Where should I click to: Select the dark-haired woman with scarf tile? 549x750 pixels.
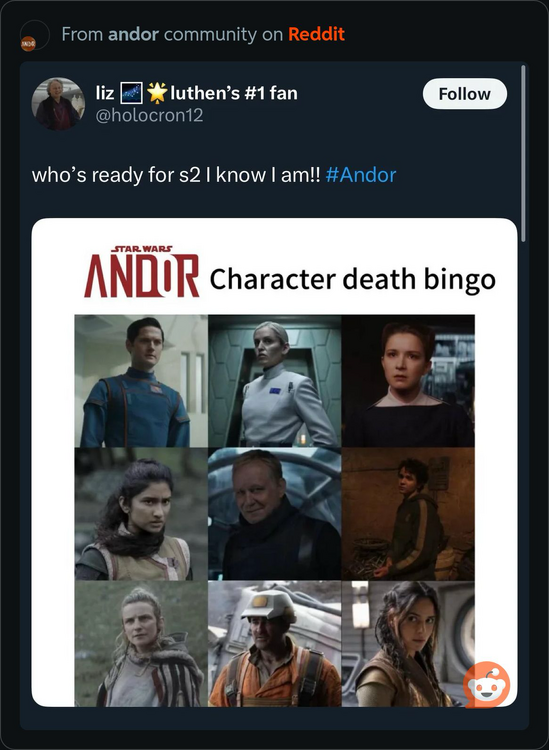pyautogui.click(x=141, y=514)
